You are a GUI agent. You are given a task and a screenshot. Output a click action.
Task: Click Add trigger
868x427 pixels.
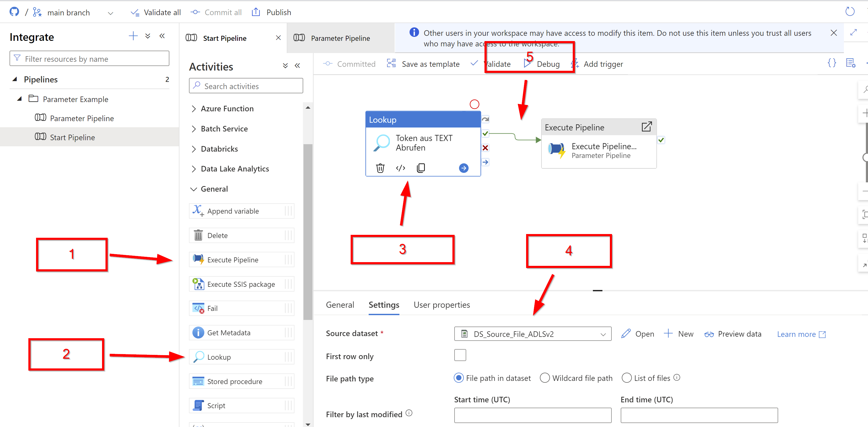597,64
